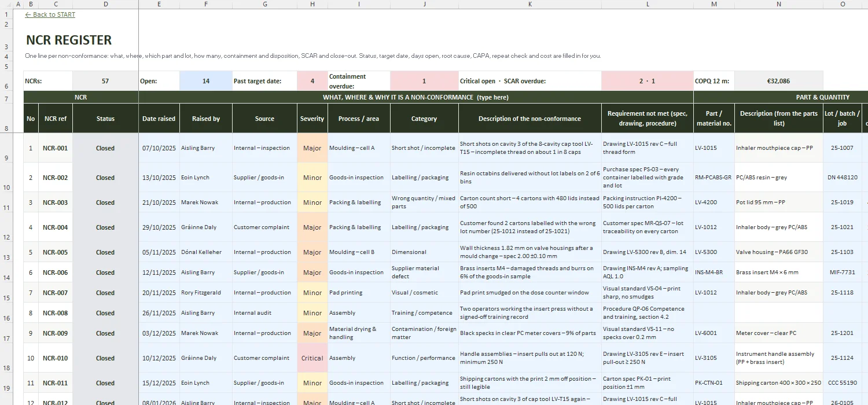The width and height of the screenshot is (868, 405).
Task: Select the Severity header cell
Action: (x=312, y=119)
